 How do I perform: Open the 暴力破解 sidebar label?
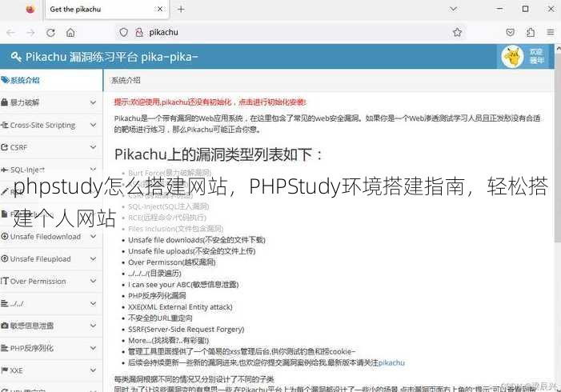click(x=25, y=102)
